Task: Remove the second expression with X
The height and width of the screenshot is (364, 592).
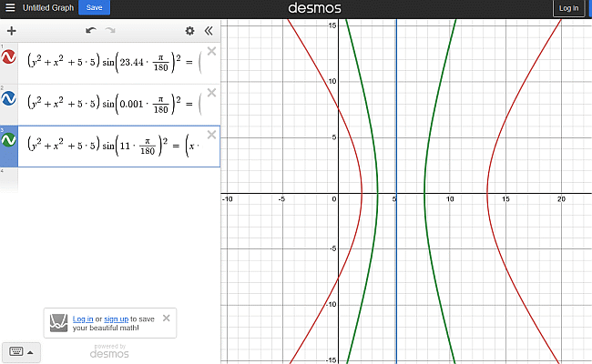Action: (211, 93)
